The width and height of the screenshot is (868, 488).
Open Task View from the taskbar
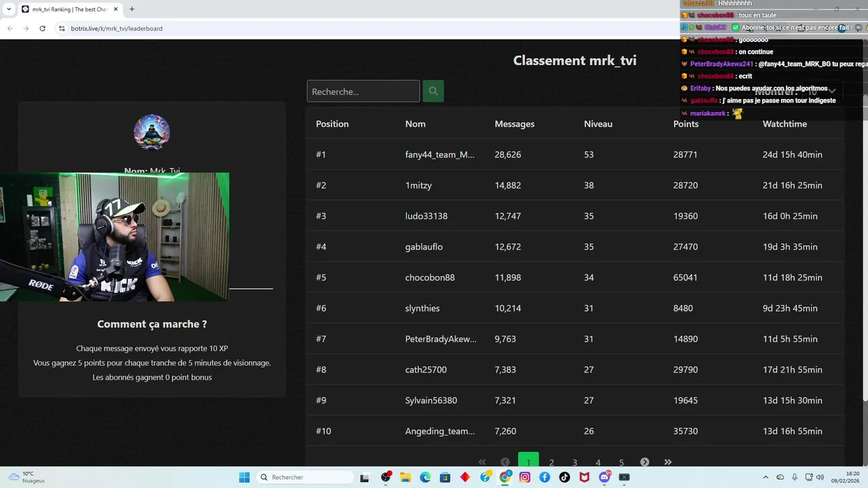click(x=364, y=477)
